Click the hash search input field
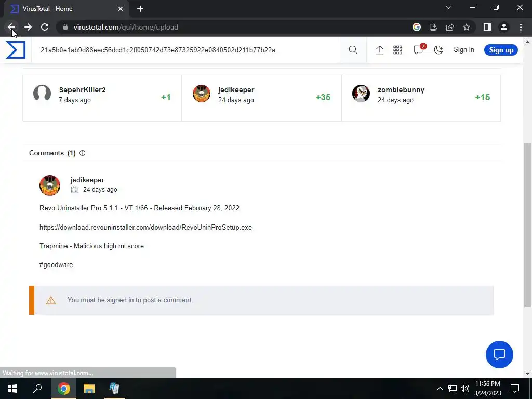Viewport: 532px width, 399px height. (185, 50)
